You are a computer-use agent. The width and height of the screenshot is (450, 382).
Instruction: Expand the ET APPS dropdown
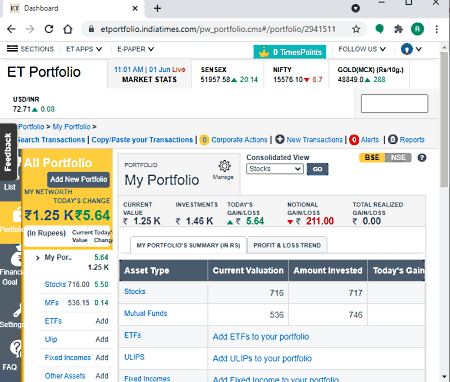coord(84,49)
